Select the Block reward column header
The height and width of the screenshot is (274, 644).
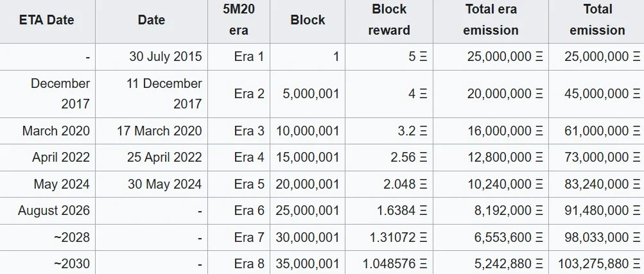pyautogui.click(x=389, y=20)
